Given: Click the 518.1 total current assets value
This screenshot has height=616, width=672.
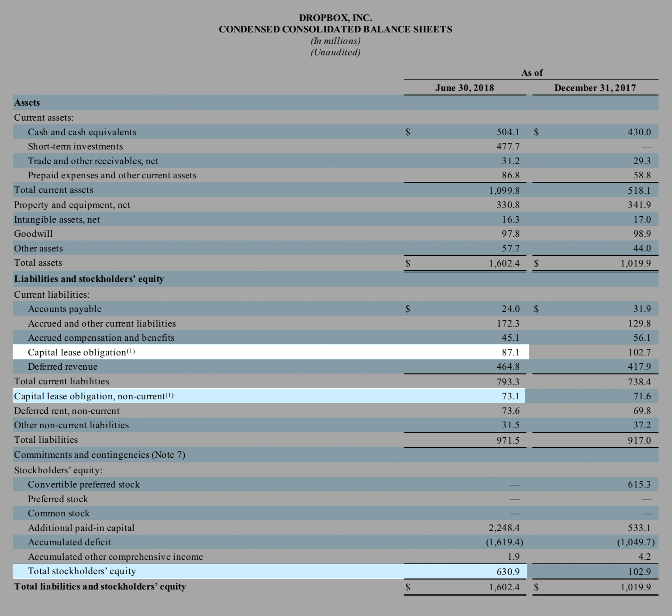Looking at the screenshot, I should point(639,191).
